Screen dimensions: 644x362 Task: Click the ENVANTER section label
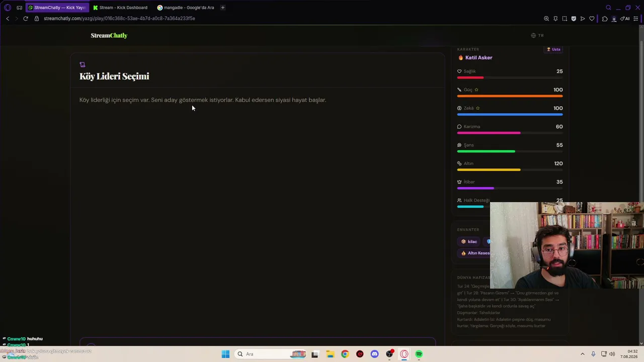[x=468, y=230]
